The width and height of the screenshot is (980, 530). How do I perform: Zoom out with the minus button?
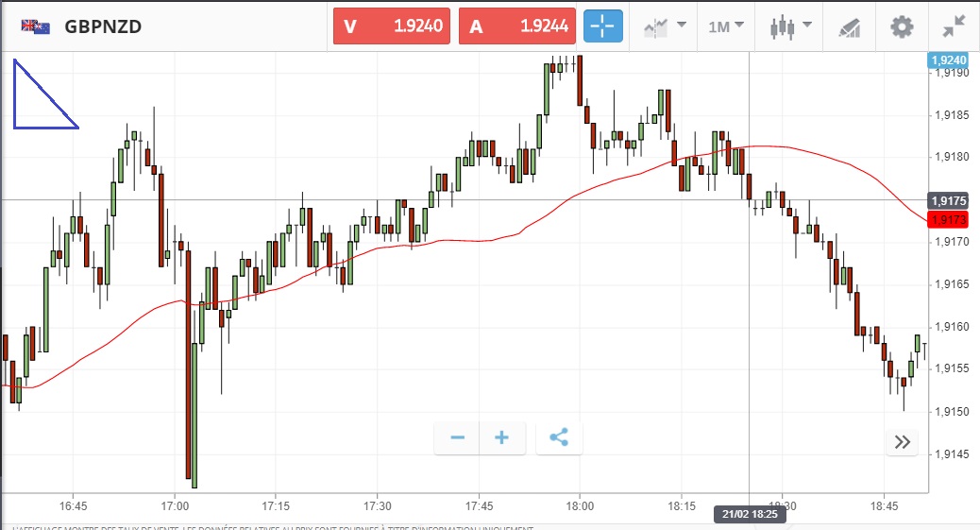(458, 437)
